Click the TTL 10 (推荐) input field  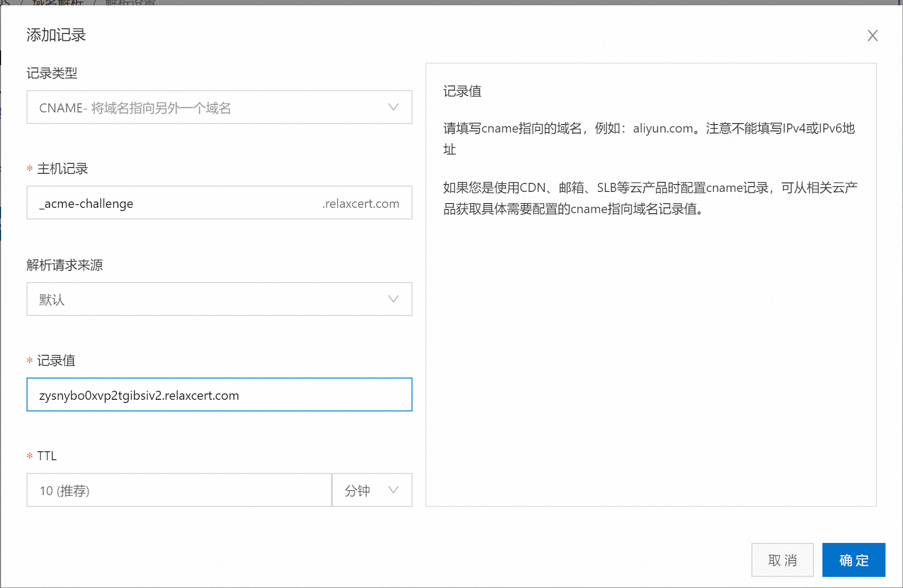(179, 490)
